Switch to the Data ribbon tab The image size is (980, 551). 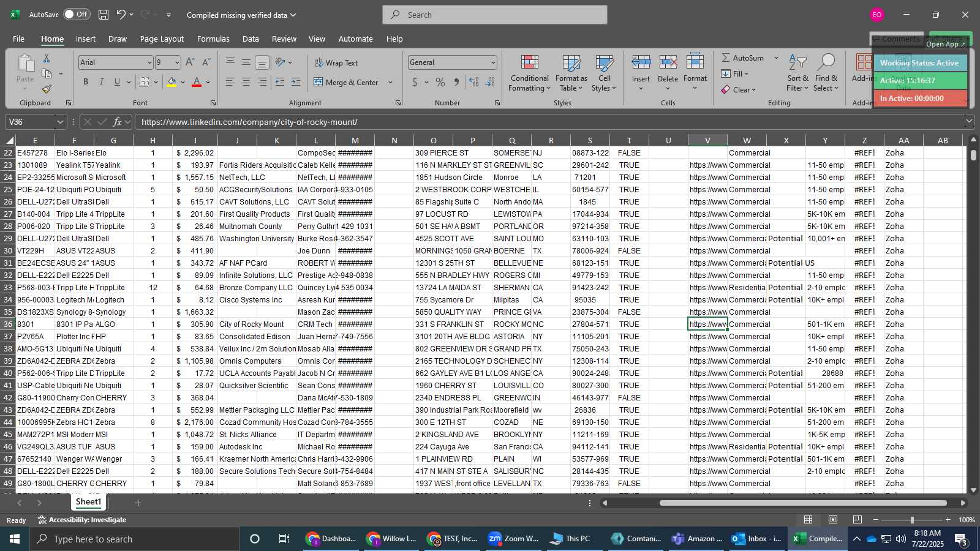(251, 39)
